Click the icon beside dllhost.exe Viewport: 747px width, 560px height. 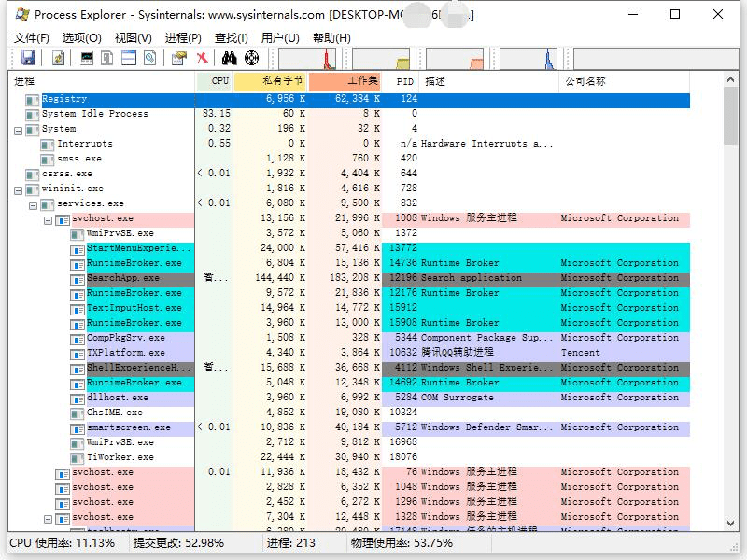click(x=77, y=399)
